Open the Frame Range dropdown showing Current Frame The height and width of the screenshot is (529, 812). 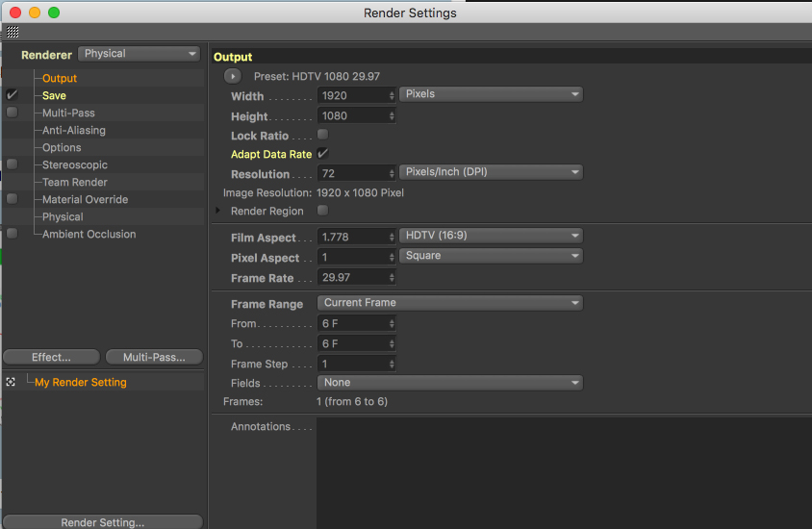pos(450,303)
